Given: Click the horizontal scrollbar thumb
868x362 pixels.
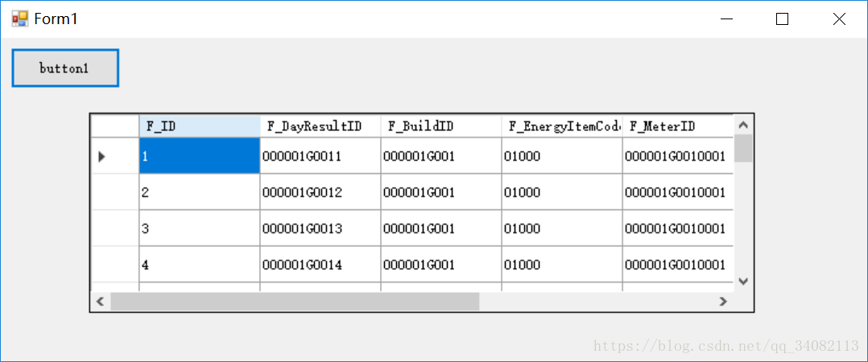Looking at the screenshot, I should [x=295, y=301].
